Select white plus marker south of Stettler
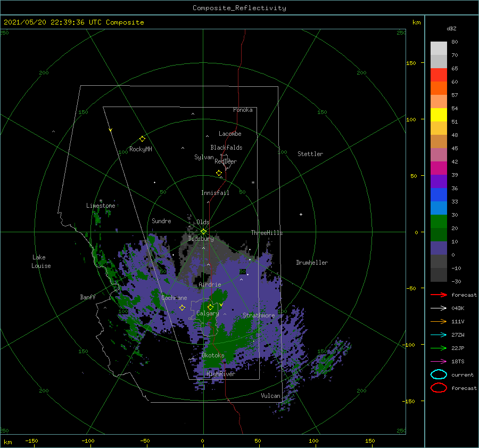 (x=301, y=214)
